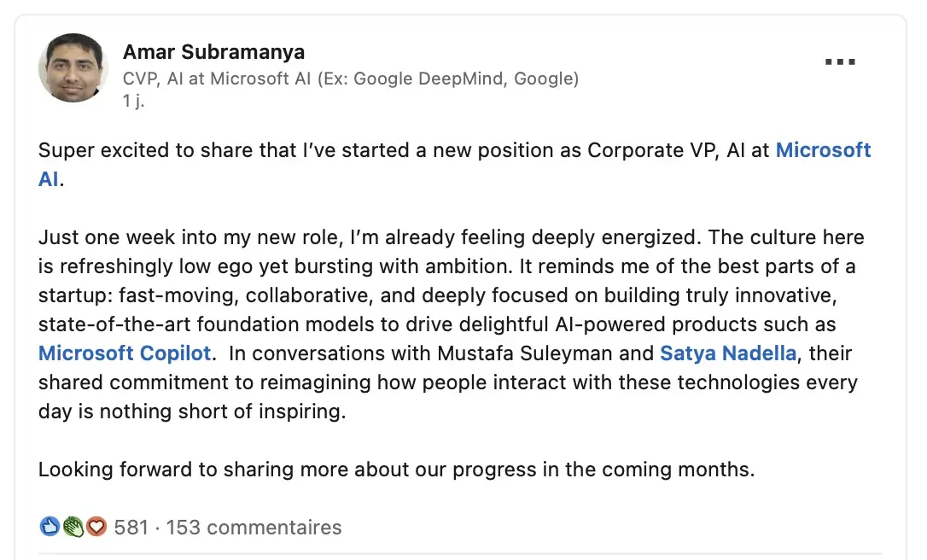Image resolution: width=927 pixels, height=560 pixels.
Task: Click the 'Looking forward to sharing more' sentence
Action: tap(396, 470)
